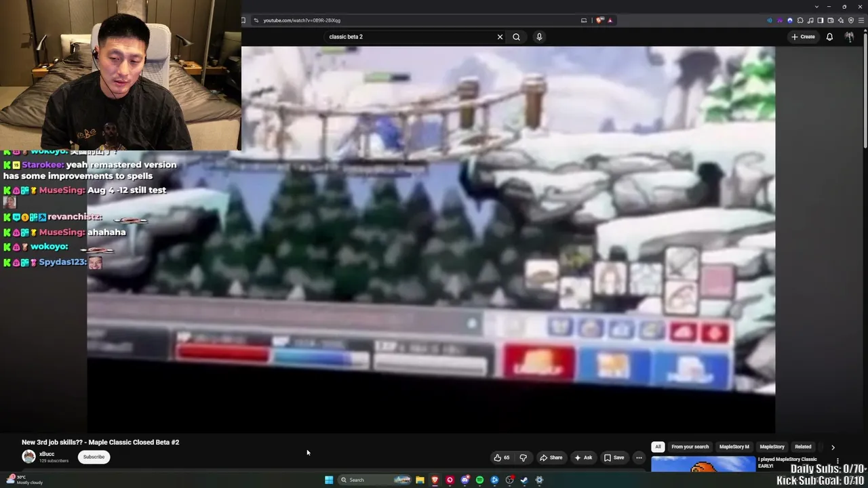This screenshot has height=488, width=868.
Task: Click the Ask button under the video
Action: click(x=583, y=457)
